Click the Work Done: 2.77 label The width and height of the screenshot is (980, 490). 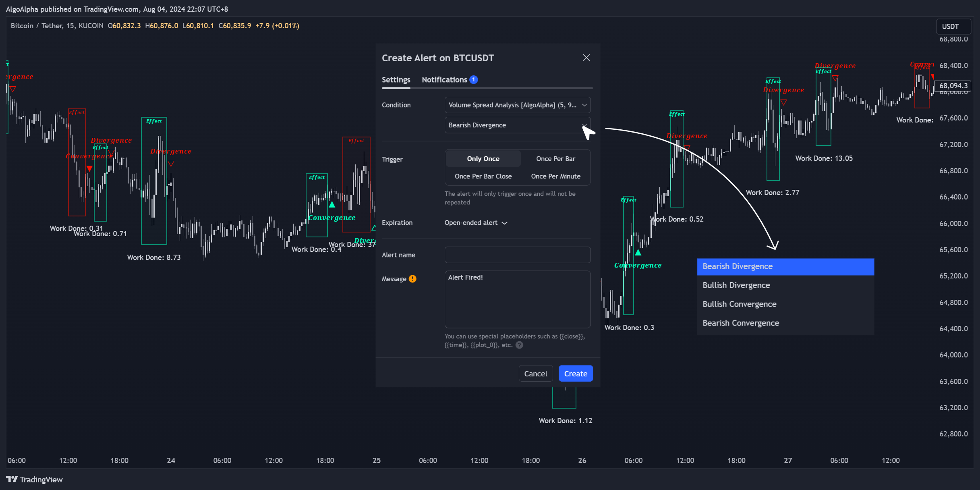(773, 193)
